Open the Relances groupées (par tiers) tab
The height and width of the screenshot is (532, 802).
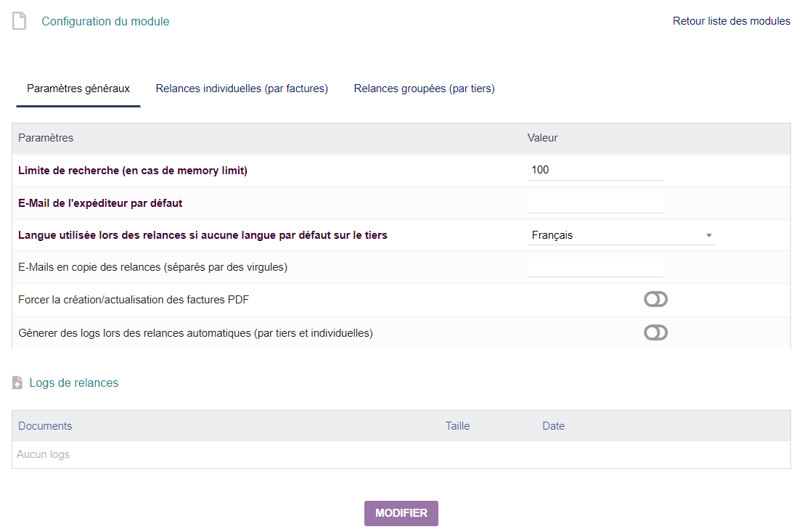click(x=424, y=88)
